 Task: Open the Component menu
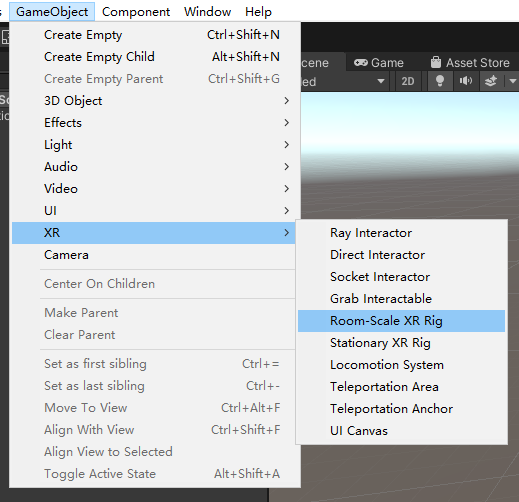pyautogui.click(x=136, y=12)
